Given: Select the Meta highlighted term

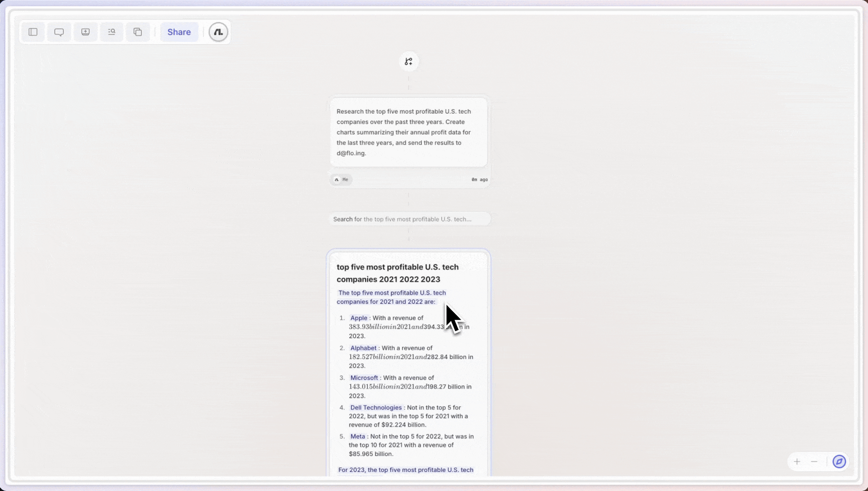Looking at the screenshot, I should click(358, 436).
